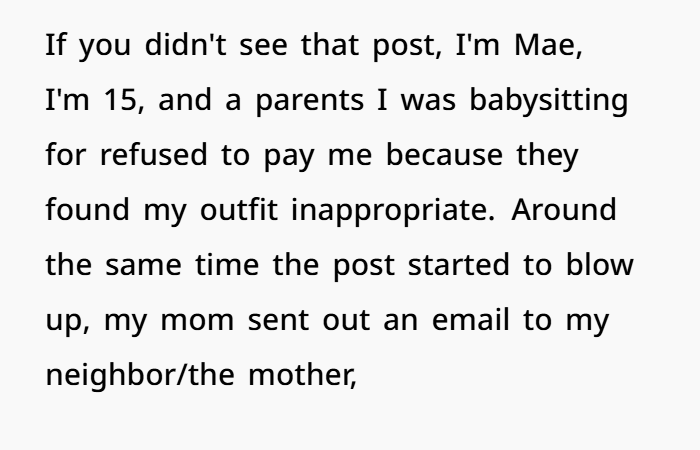700x450 pixels.
Task: Click the word "found"
Action: click(88, 209)
